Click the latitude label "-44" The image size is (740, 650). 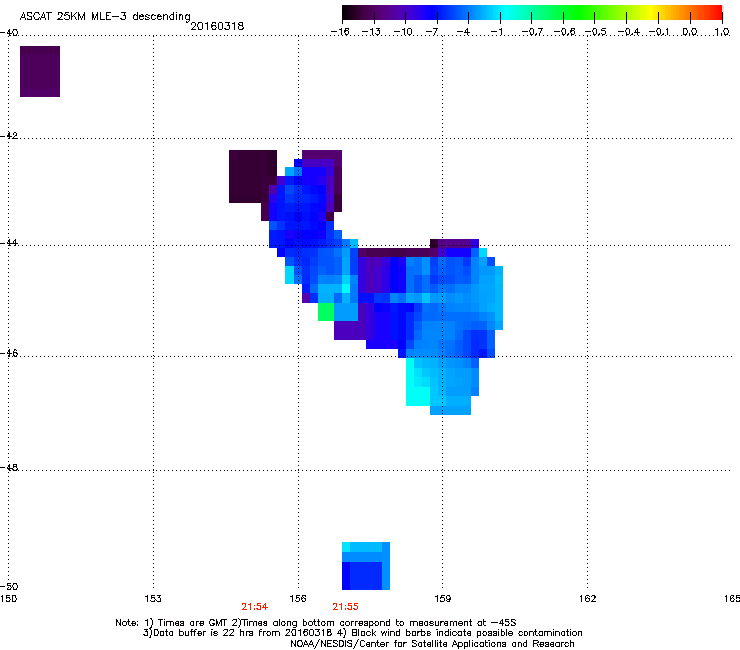[x=9, y=243]
